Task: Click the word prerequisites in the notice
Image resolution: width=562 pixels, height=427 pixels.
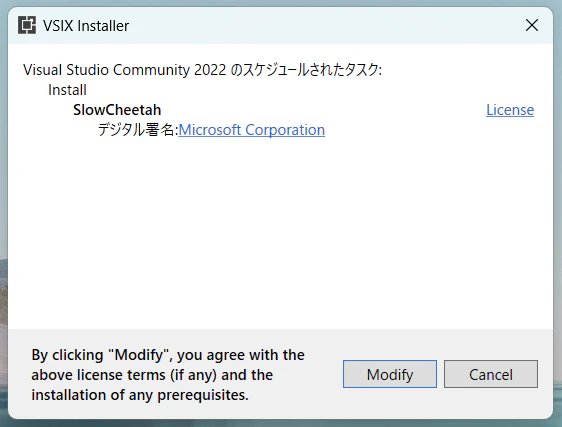Action: 203,395
